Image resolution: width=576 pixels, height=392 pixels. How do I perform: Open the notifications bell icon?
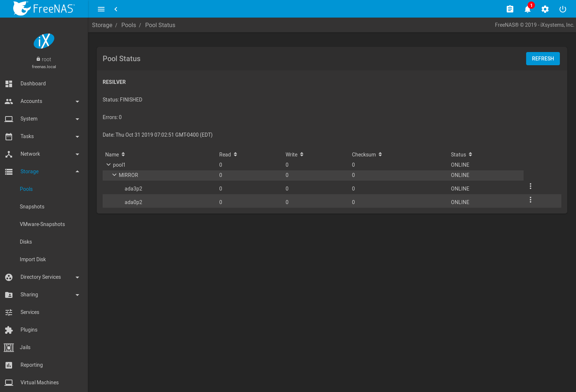(527, 9)
